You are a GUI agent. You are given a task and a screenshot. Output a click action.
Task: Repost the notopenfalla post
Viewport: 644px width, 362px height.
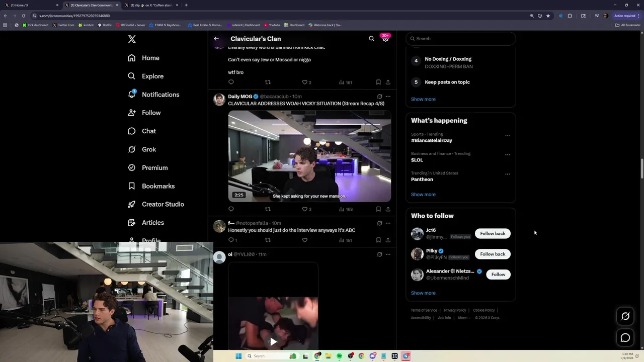[x=268, y=240]
